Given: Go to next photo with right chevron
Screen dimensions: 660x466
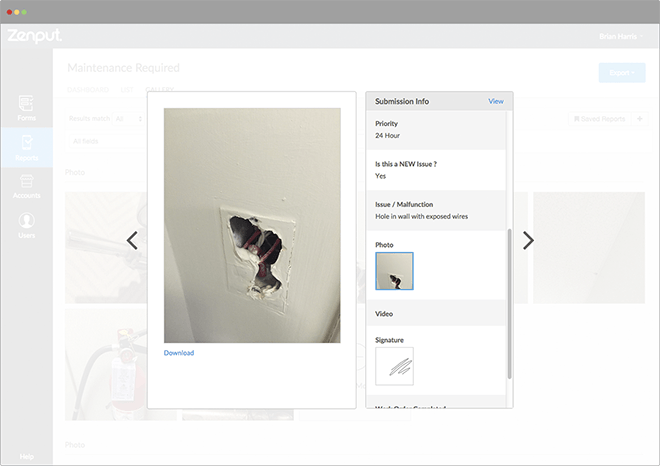Looking at the screenshot, I should pyautogui.click(x=528, y=240).
